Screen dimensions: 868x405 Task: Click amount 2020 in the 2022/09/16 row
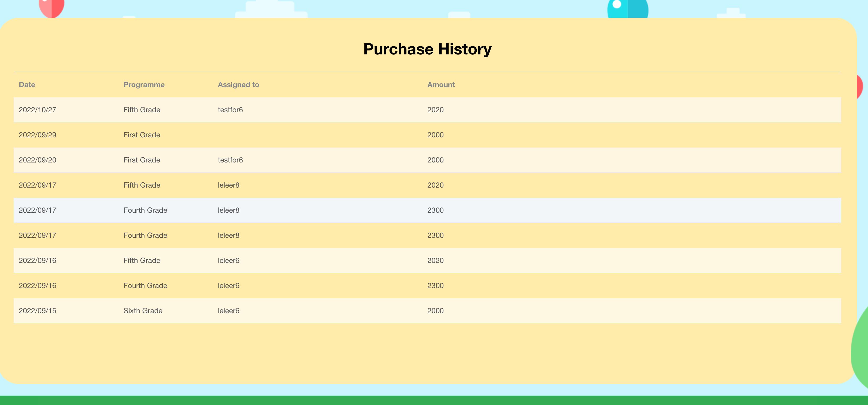pyautogui.click(x=435, y=260)
